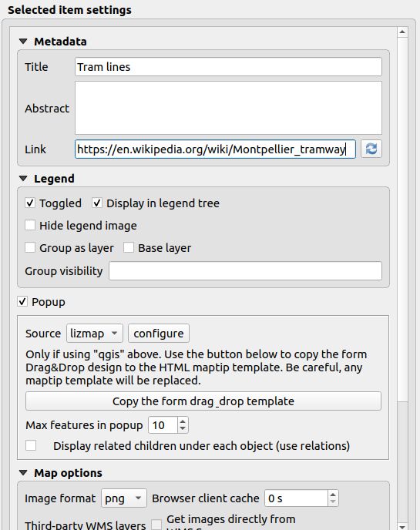Disable the Popup checkbox
Screen dimensions: 420x530
[x=22, y=301]
